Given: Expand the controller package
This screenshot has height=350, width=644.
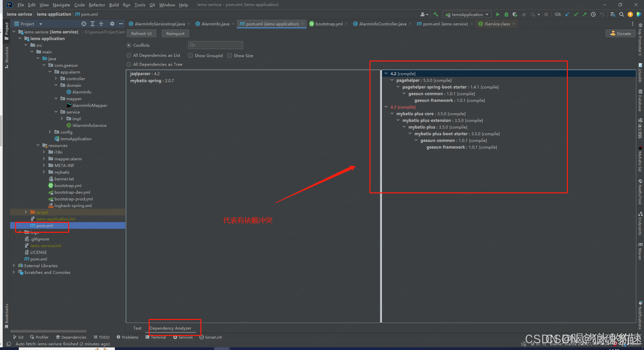Looking at the screenshot, I should click(x=56, y=78).
